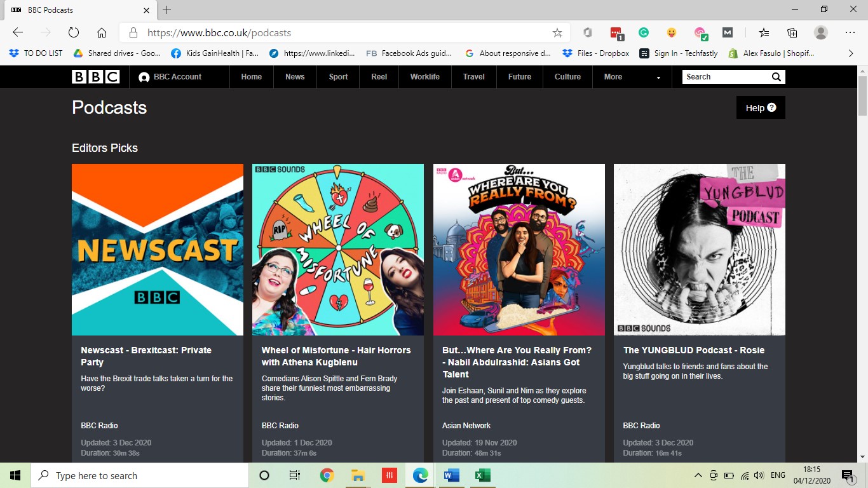Open the Newscast podcast artwork

point(158,250)
